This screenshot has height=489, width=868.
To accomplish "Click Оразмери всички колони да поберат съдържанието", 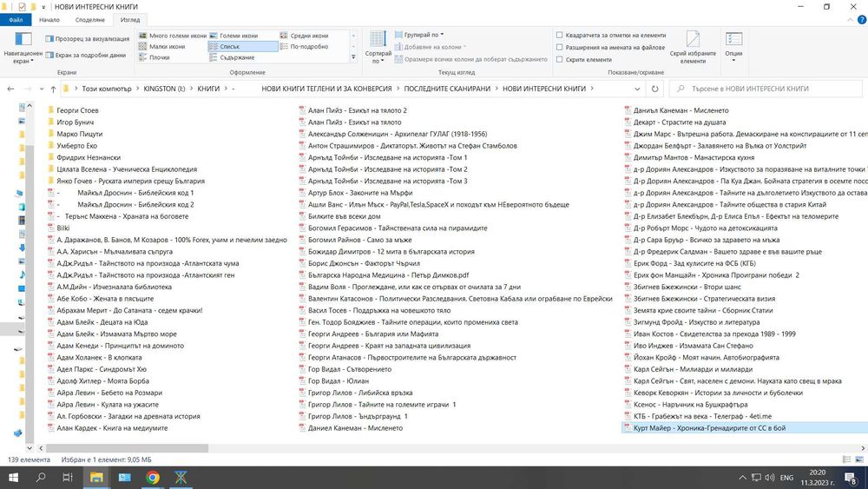I will (471, 59).
